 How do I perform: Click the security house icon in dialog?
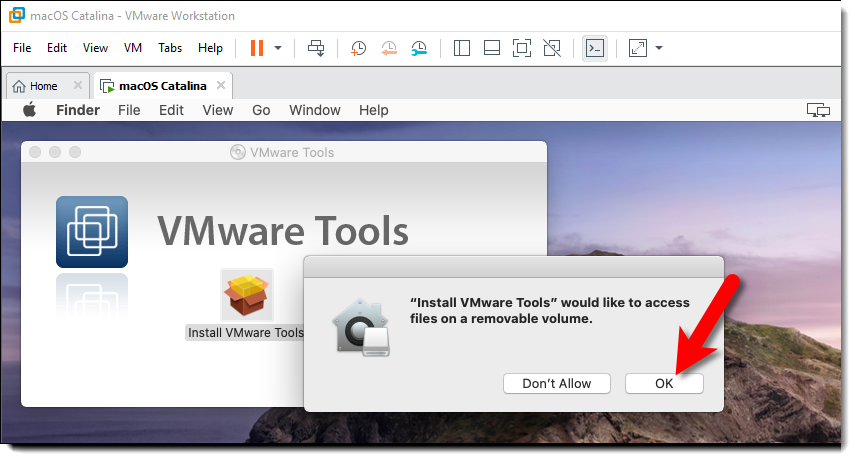pos(362,328)
